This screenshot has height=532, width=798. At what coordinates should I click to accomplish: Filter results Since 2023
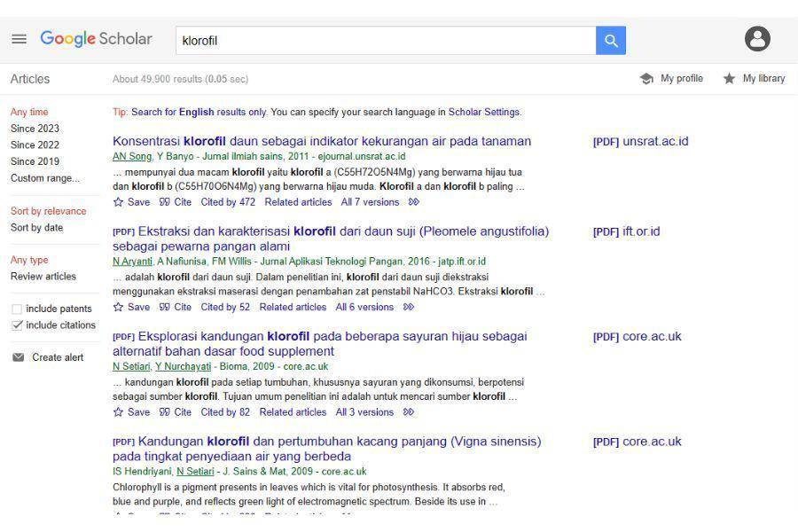[35, 129]
